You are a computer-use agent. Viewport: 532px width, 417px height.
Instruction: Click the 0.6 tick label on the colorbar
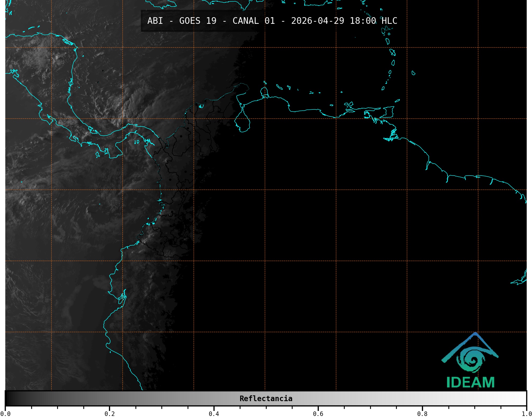click(x=318, y=414)
